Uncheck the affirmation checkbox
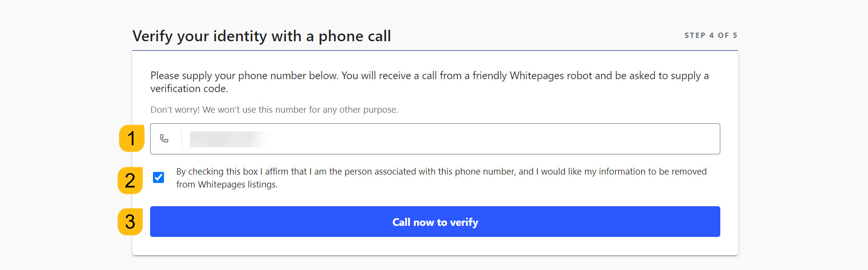The image size is (868, 270). tap(159, 177)
